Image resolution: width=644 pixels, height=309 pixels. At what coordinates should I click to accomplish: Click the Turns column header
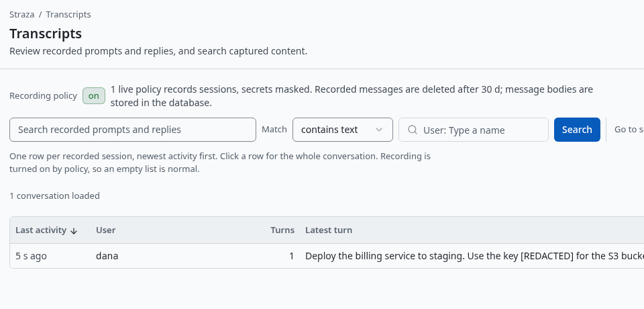point(282,230)
